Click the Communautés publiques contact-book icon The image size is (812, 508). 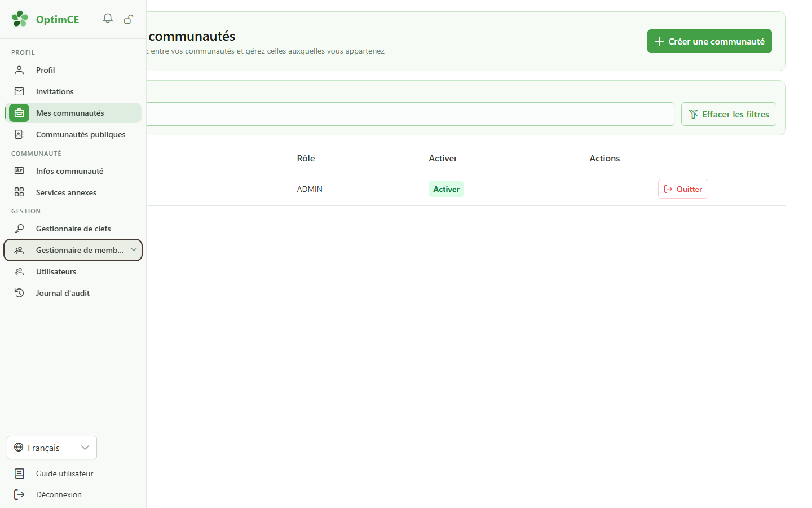pos(19,134)
